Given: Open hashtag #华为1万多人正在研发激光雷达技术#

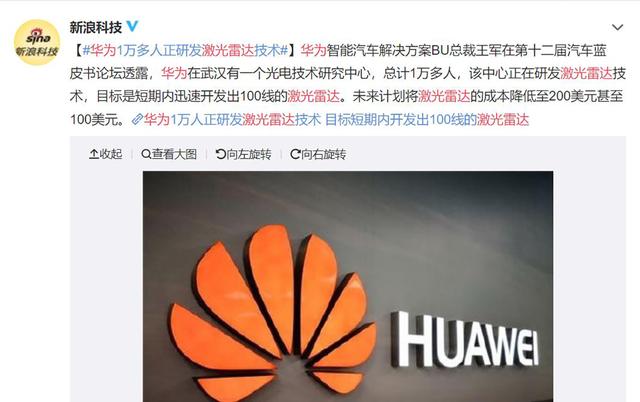Looking at the screenshot, I should [x=185, y=50].
